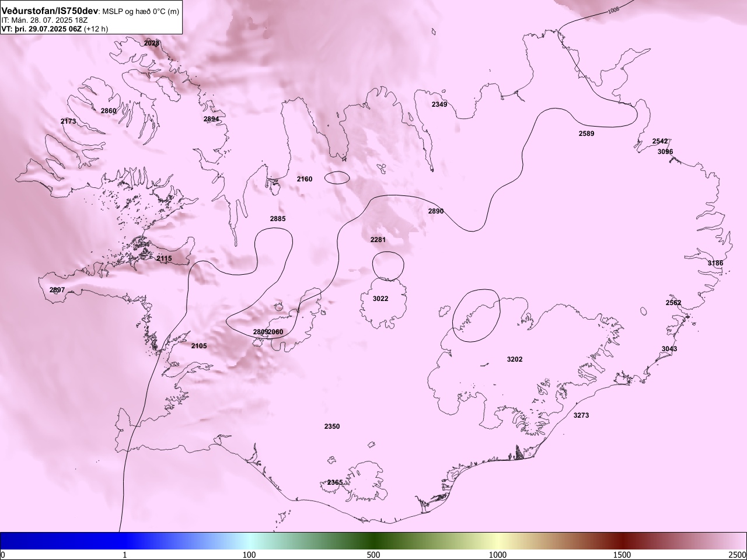
Task: Select the 2349 label on the north coast
Action: (439, 104)
